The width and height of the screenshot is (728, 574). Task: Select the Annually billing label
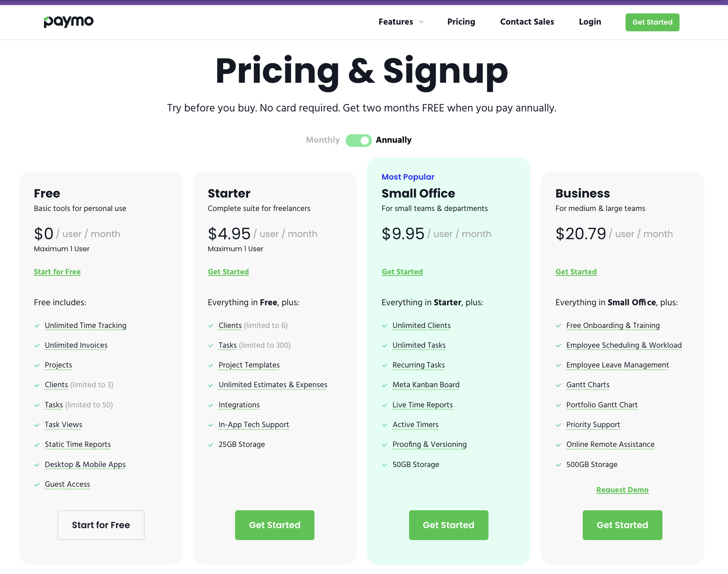click(x=393, y=140)
